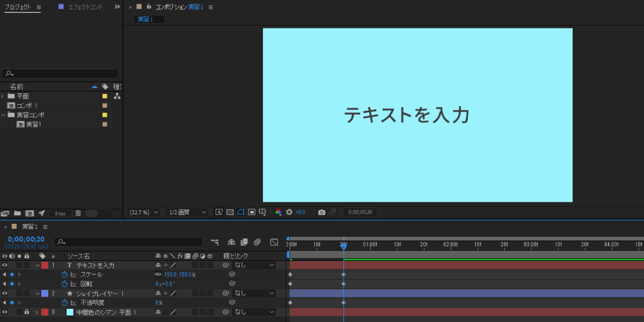Click timeline current time 0;00;00;20

pos(26,239)
